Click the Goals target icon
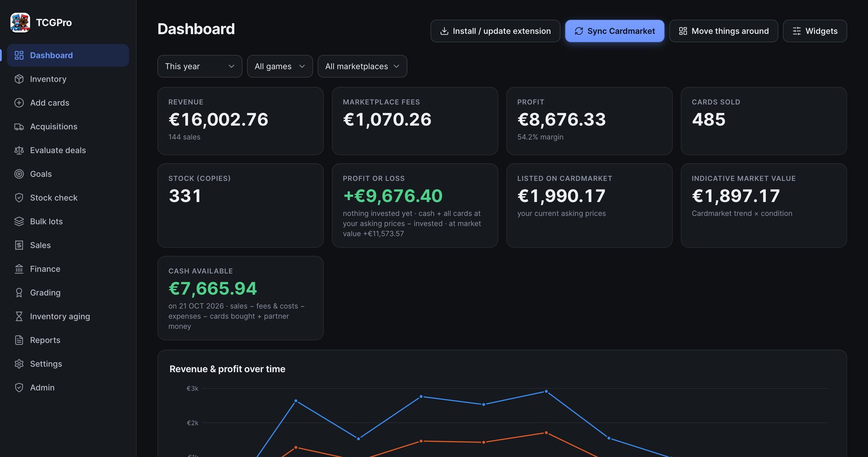The width and height of the screenshot is (868, 457). click(19, 174)
